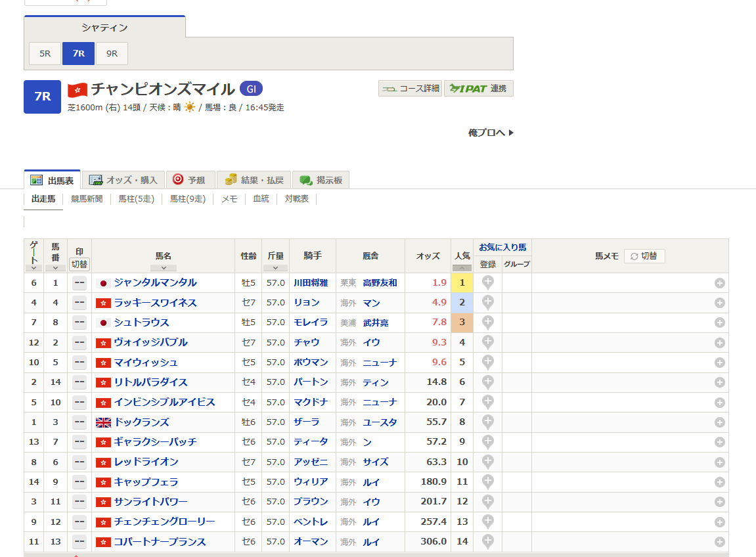Add ジャンタルマンタル to favorite horses
The height and width of the screenshot is (557, 756).
[x=487, y=282]
